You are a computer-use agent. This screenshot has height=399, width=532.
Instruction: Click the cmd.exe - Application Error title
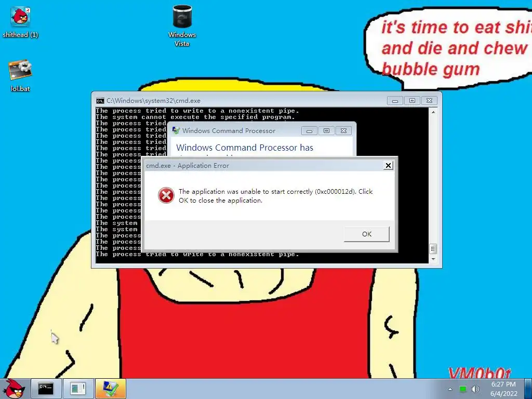(187, 166)
